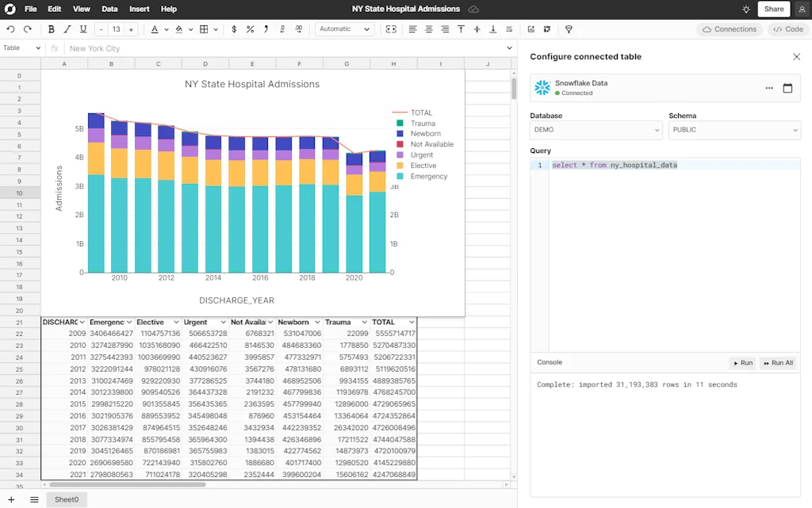Image resolution: width=812 pixels, height=508 pixels.
Task: Format cells as currency
Action: click(x=233, y=29)
